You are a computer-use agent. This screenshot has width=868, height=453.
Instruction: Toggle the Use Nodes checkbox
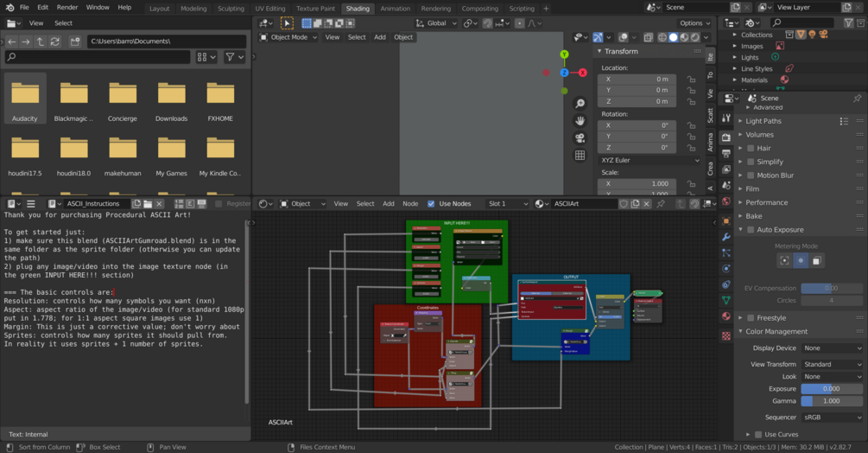coord(431,204)
